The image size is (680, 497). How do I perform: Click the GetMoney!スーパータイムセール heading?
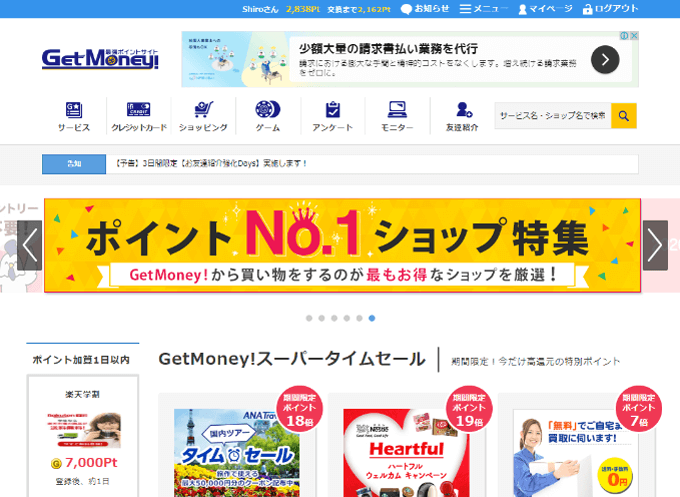pyautogui.click(x=292, y=359)
